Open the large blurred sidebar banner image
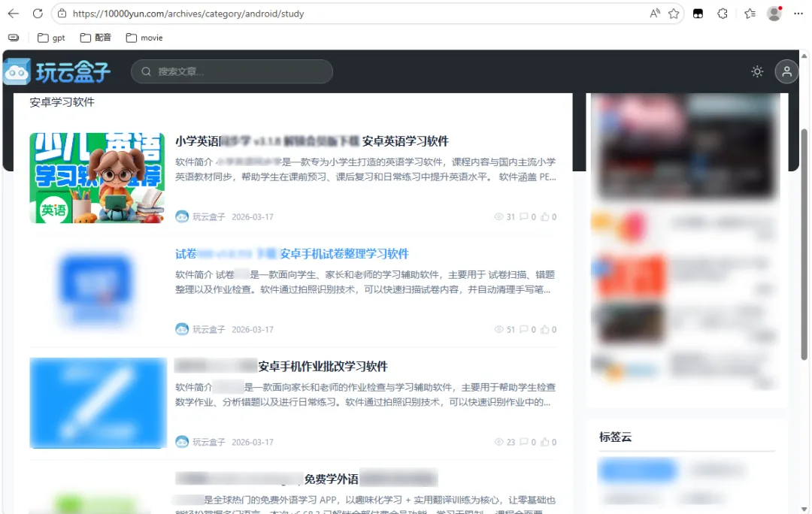 click(x=686, y=147)
